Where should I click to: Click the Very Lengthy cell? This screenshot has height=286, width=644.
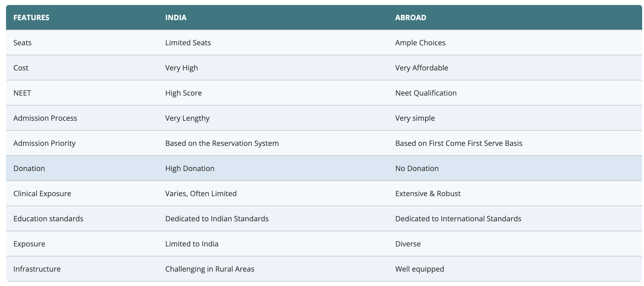(187, 118)
